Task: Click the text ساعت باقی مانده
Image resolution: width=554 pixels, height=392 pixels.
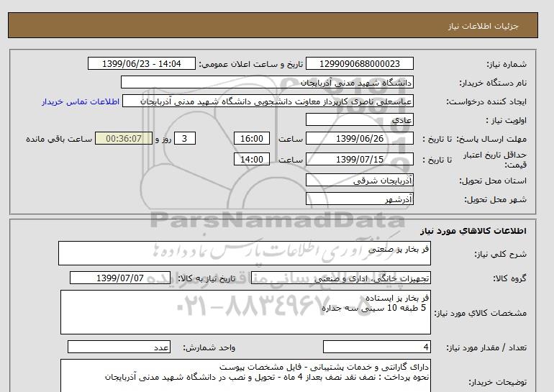Action: point(59,139)
